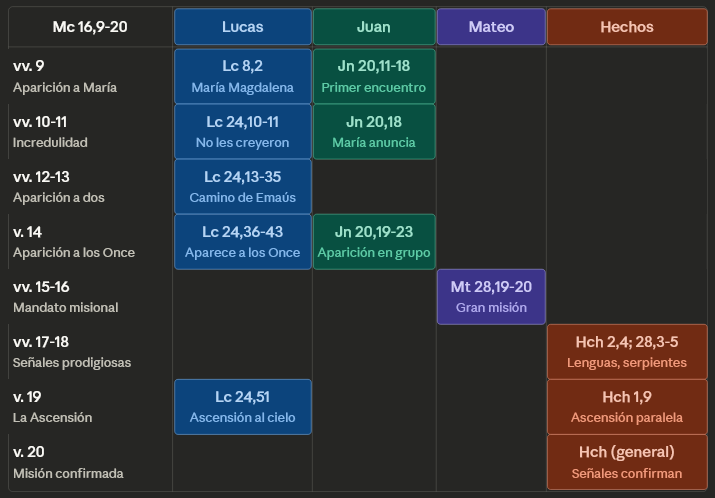Viewport: 715px width, 498px height.
Task: Select the Hch 1,9 Ascensión paralela cell
Action: tap(626, 407)
